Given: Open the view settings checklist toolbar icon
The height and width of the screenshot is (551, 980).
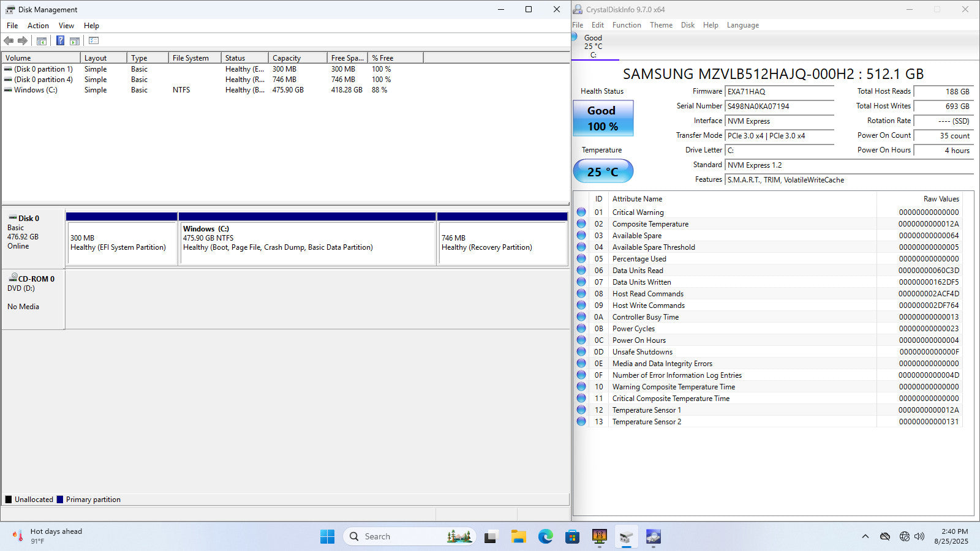Looking at the screenshot, I should pos(94,41).
